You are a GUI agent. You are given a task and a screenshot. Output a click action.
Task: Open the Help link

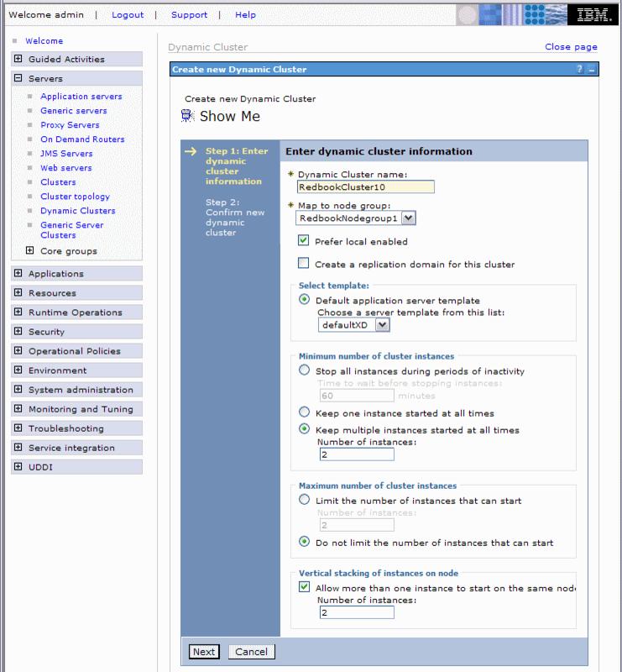pos(245,15)
